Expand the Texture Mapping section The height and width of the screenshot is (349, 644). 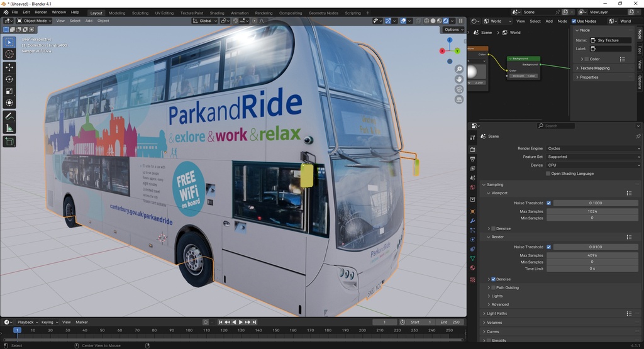pos(593,68)
